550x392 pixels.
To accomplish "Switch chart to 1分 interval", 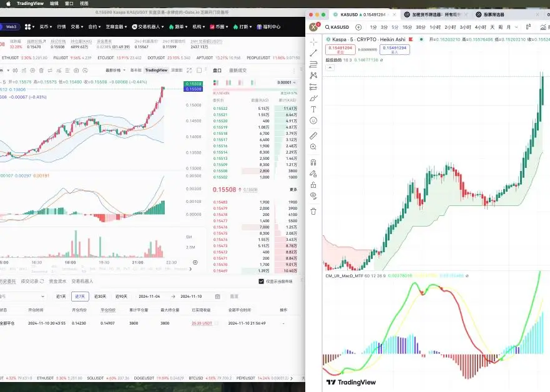I will pyautogui.click(x=373, y=27).
